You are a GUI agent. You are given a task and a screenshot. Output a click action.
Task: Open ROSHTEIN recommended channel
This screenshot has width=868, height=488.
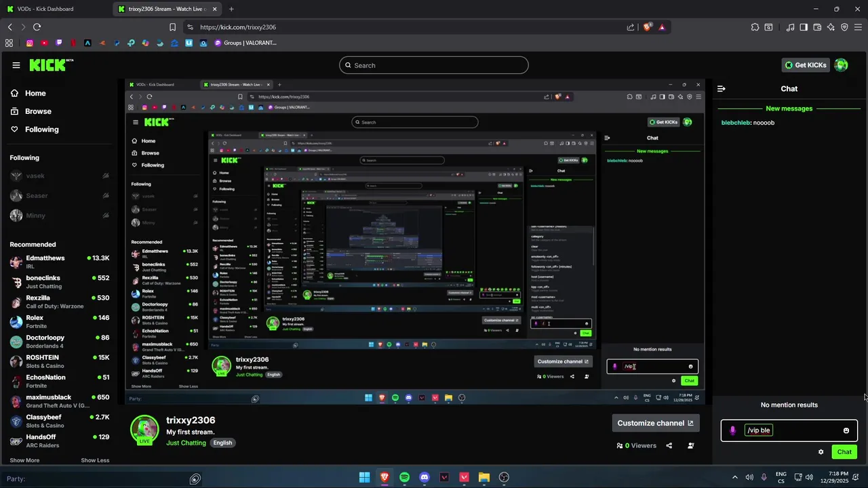pos(59,361)
